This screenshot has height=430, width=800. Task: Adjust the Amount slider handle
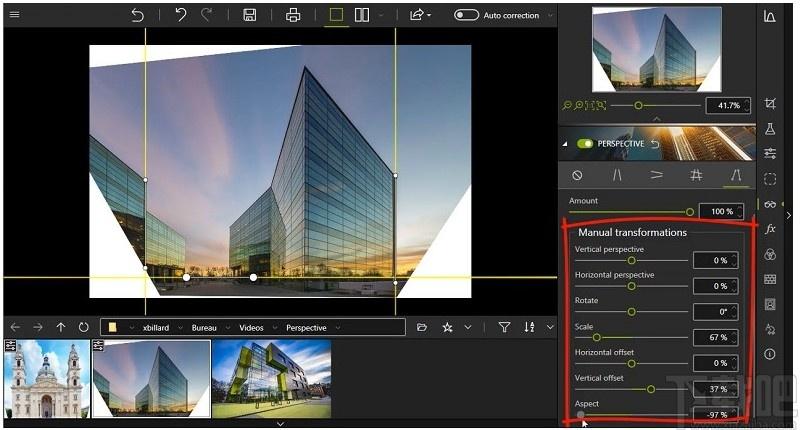(x=690, y=212)
